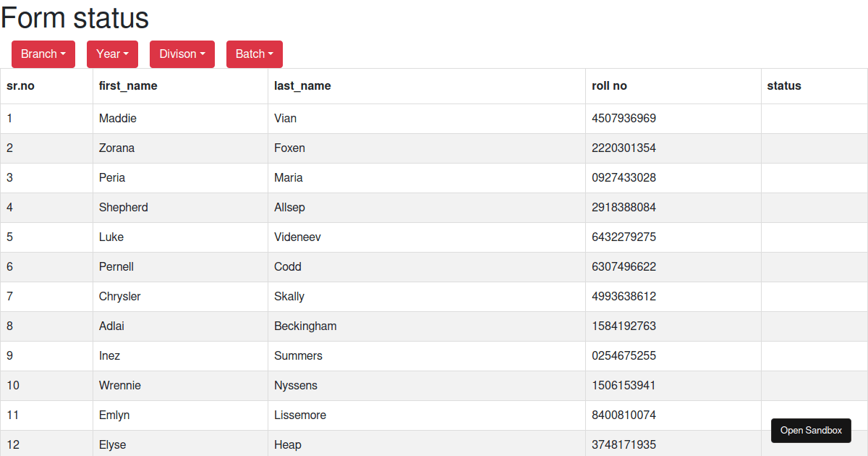This screenshot has width=868, height=456.
Task: Click the Open Sandbox button
Action: [811, 430]
